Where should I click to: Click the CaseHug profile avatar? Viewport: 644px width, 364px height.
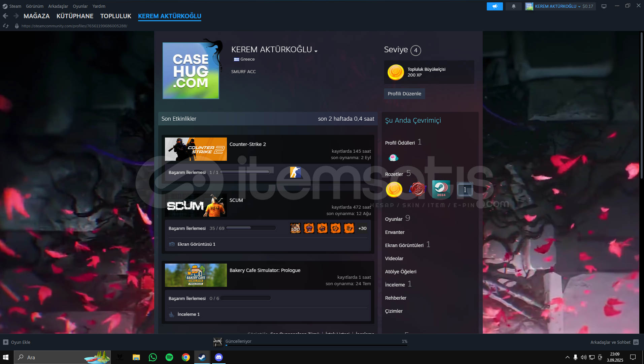tap(191, 71)
